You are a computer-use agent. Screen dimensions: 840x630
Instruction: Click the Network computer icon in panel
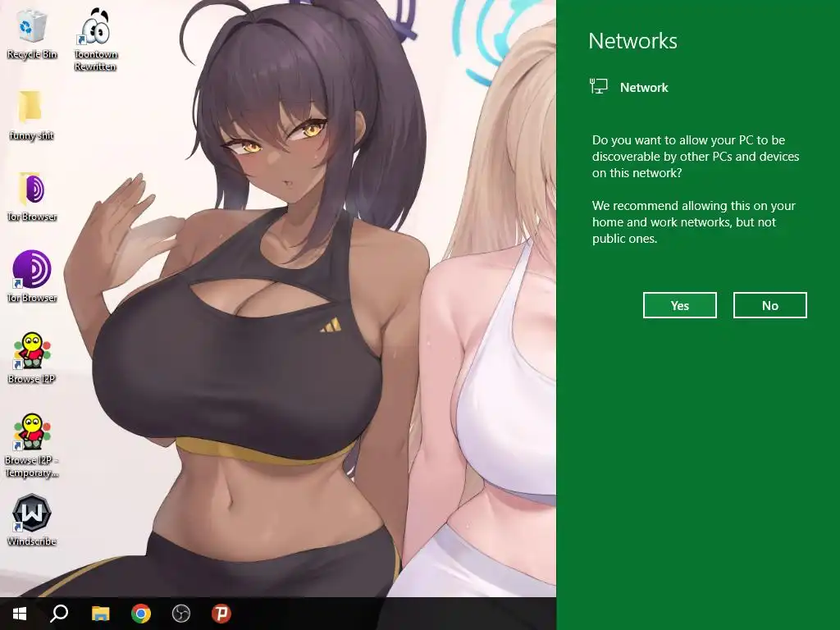(598, 86)
